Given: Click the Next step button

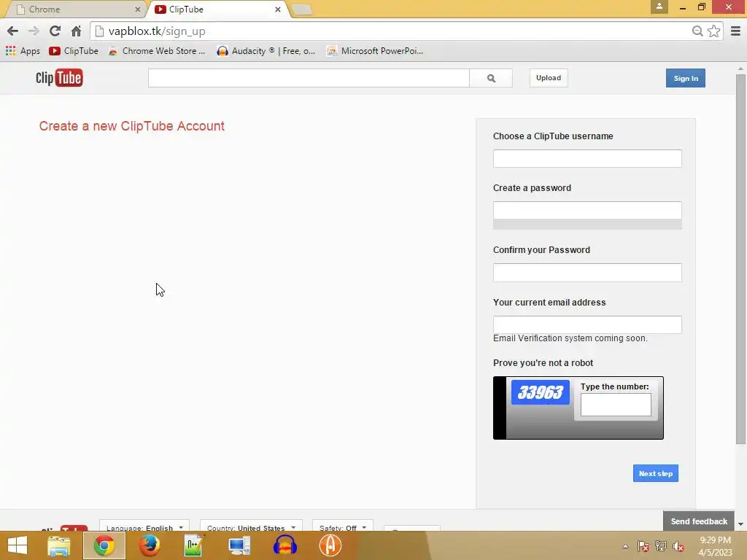Looking at the screenshot, I should coord(656,473).
